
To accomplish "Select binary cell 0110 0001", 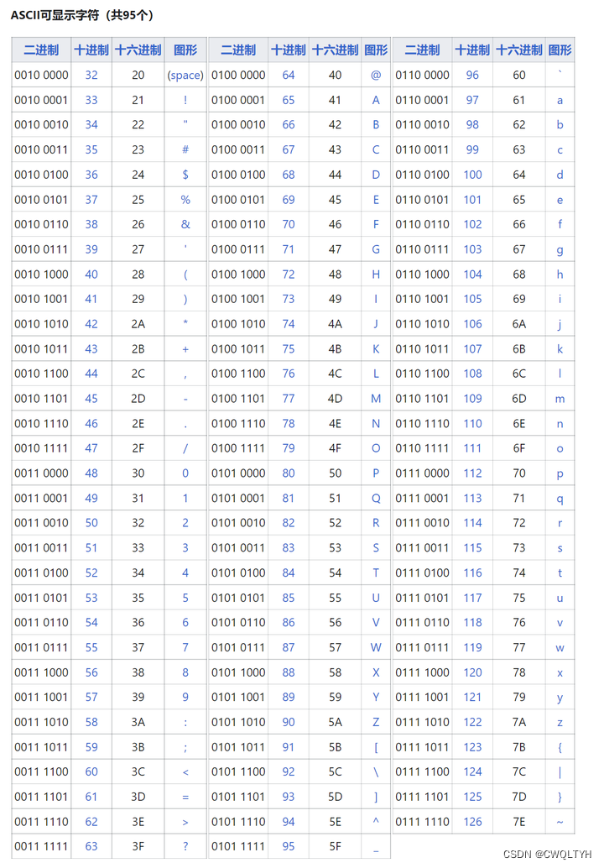I will click(x=422, y=100).
